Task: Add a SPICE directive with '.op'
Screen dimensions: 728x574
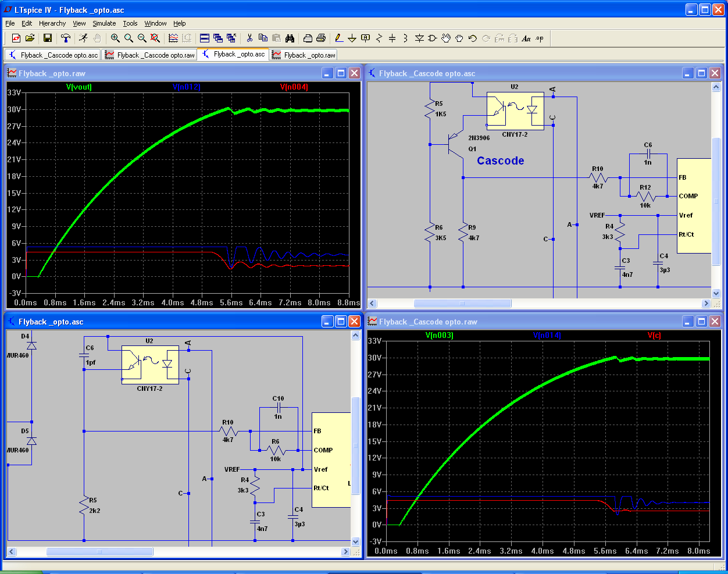Action: pos(540,38)
